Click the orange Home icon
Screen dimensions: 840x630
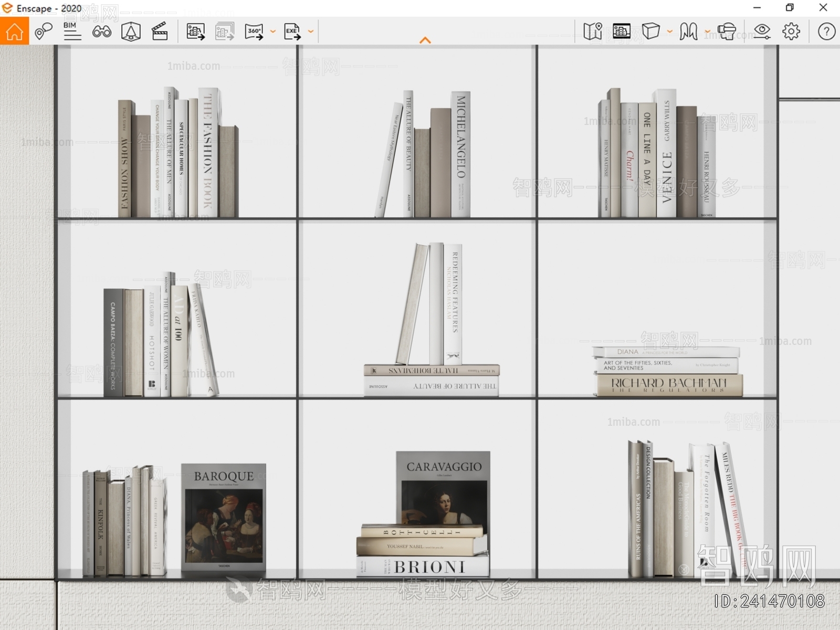pos(14,31)
